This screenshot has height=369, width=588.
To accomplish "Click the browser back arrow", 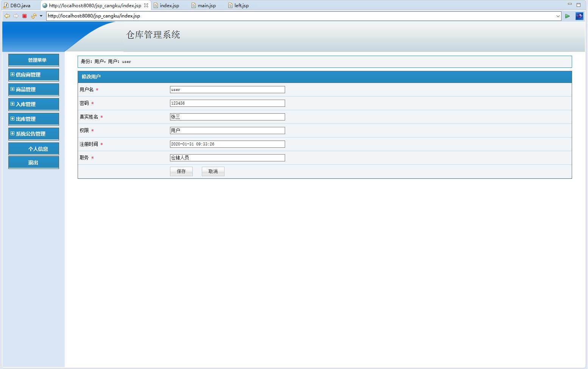I will tap(7, 16).
